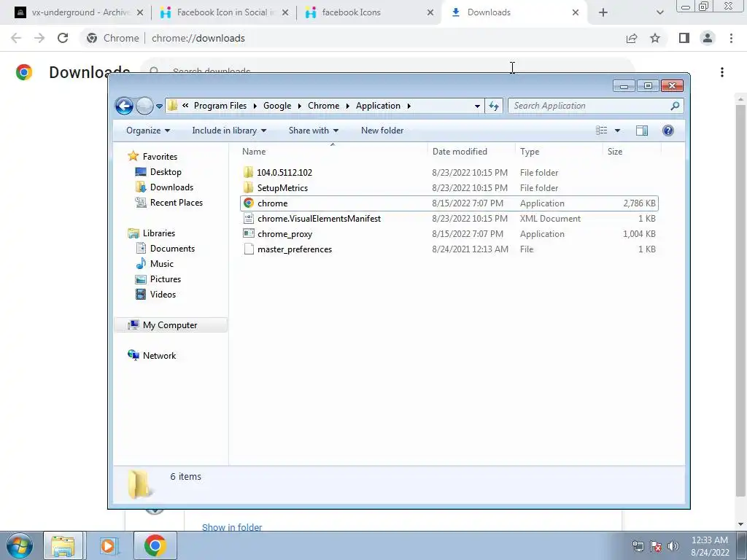
Task: Open Recent Places in navigation pane
Action: coord(177,203)
